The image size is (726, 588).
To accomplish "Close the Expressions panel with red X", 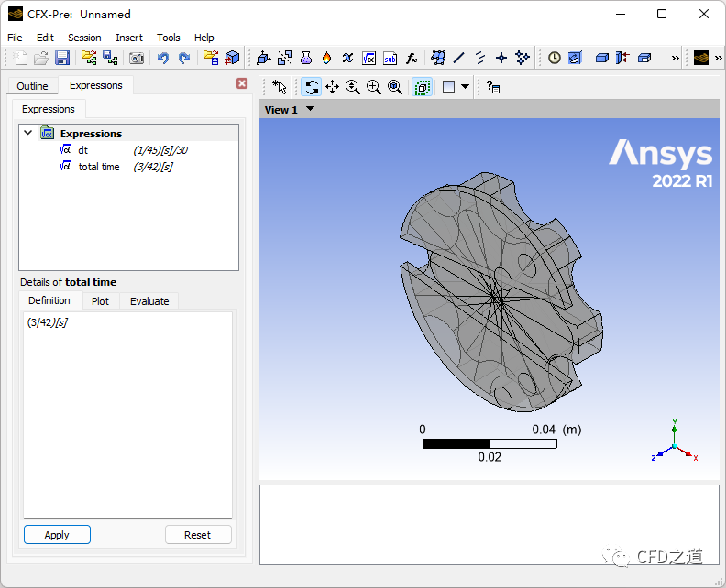I will coord(242,83).
